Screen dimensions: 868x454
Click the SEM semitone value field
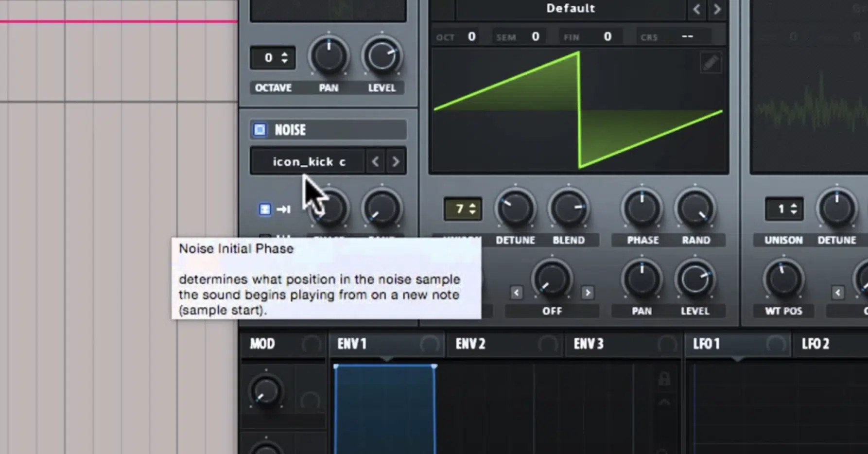tap(535, 36)
